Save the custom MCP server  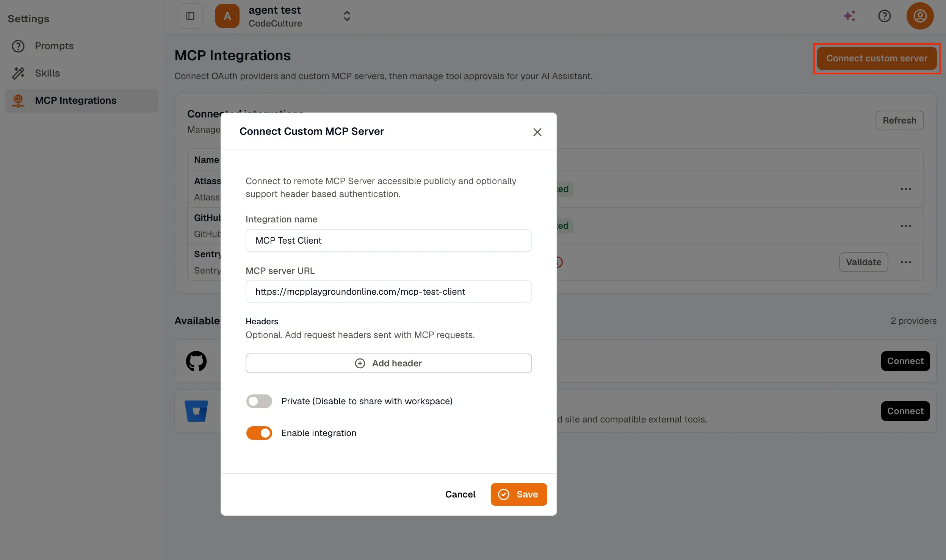[x=518, y=494]
